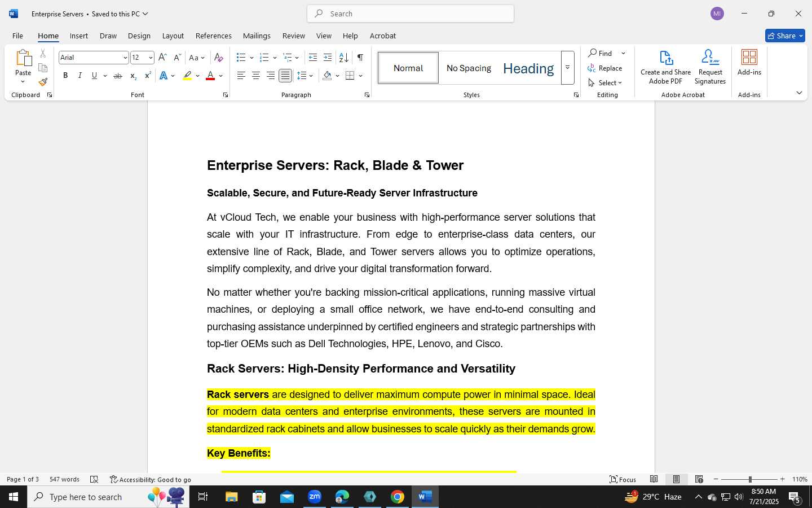Click Text Effects glowing A icon
This screenshot has width=812, height=508.
pyautogui.click(x=164, y=76)
